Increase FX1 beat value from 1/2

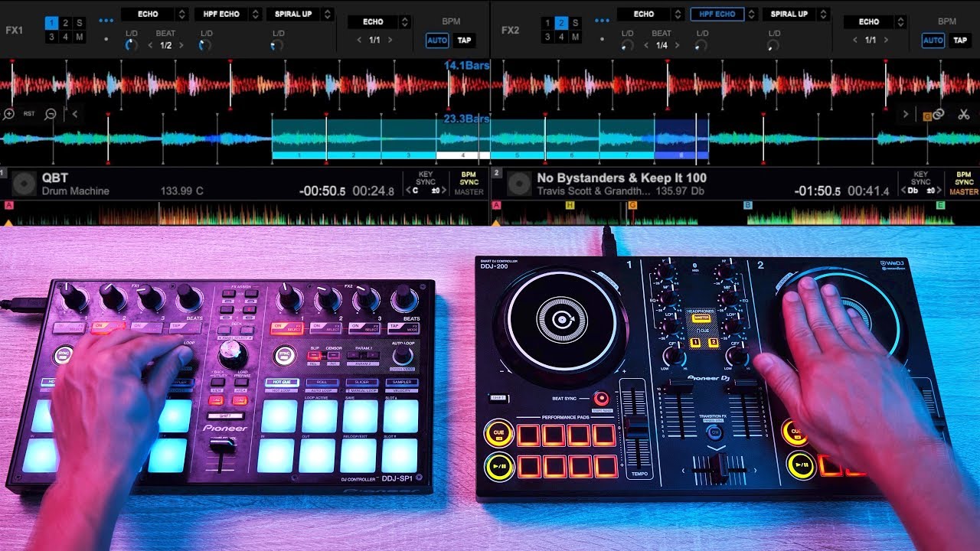coord(181,46)
